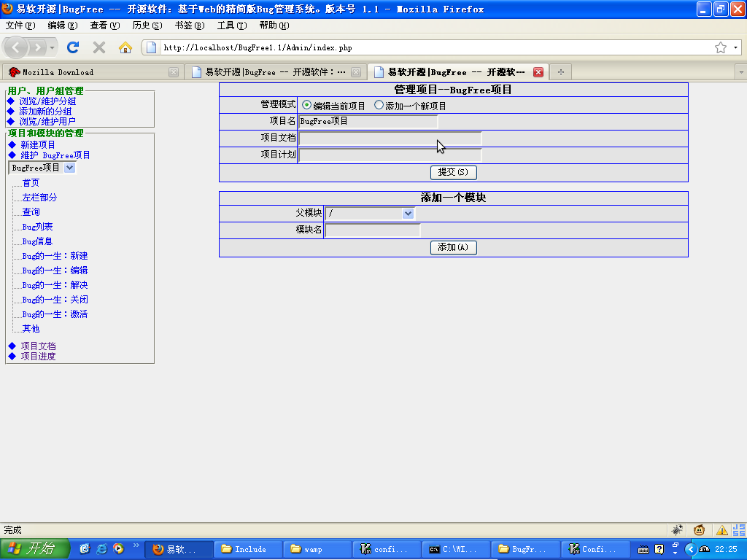Open the 历史 menu
This screenshot has width=747, height=560.
147,26
